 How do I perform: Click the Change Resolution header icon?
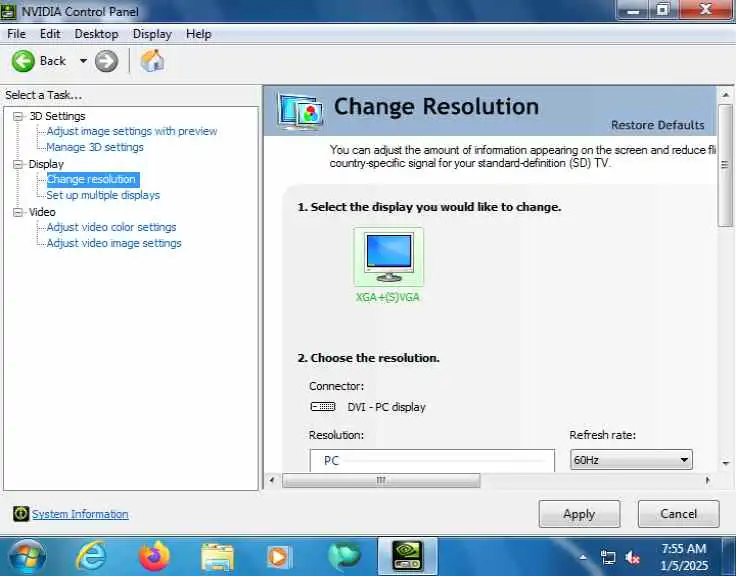point(300,111)
